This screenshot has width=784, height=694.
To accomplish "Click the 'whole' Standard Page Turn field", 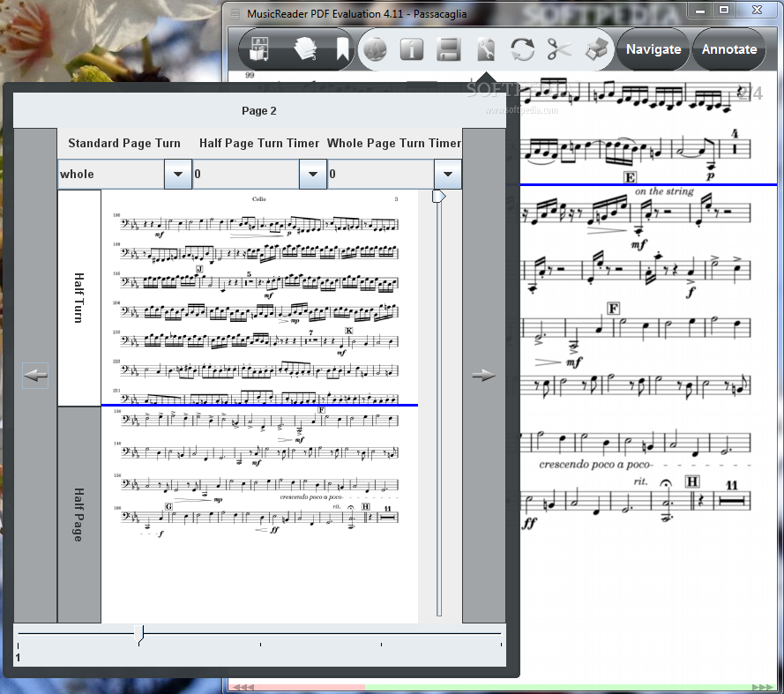I will [111, 174].
